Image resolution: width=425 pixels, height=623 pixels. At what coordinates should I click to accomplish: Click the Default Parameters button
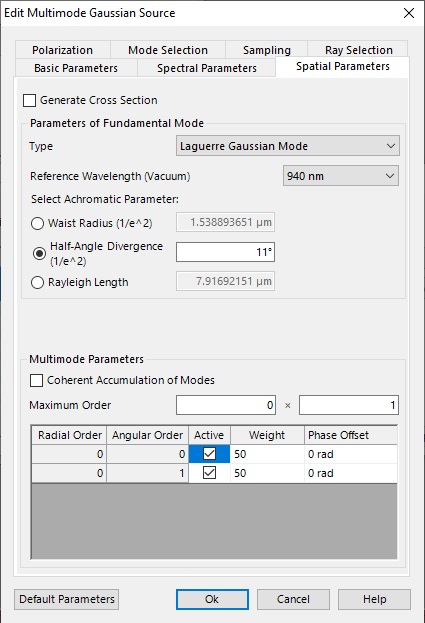67,599
